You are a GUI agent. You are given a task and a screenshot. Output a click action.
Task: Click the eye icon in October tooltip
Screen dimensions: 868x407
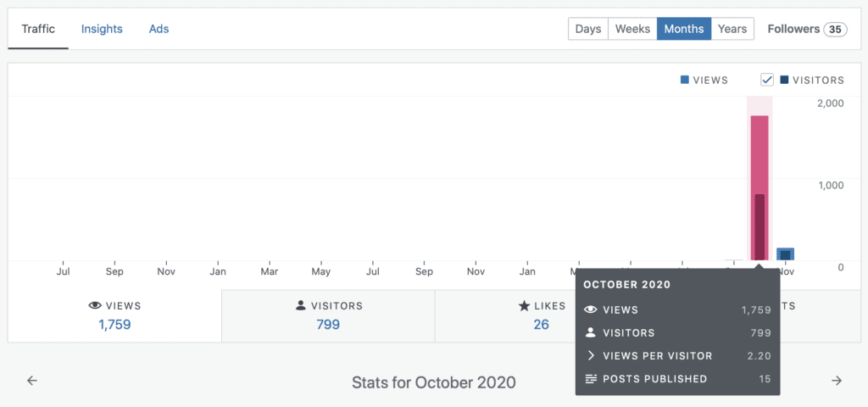(x=591, y=309)
